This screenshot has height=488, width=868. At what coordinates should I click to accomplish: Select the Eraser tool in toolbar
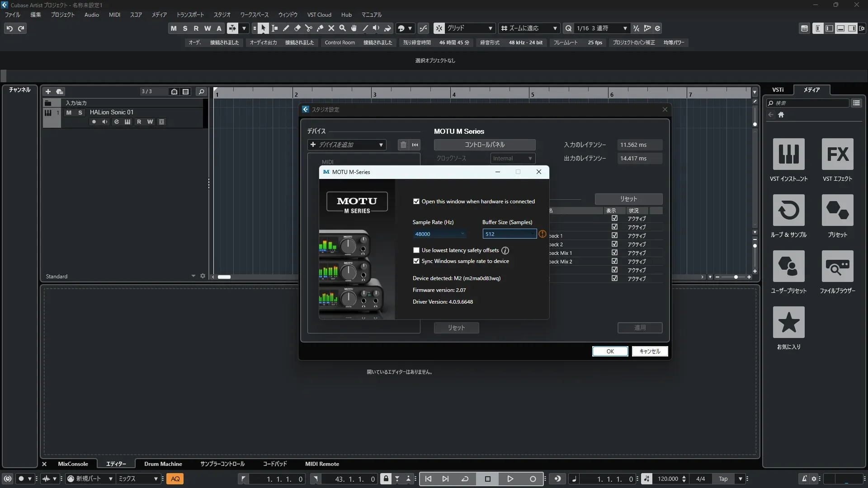pos(297,28)
